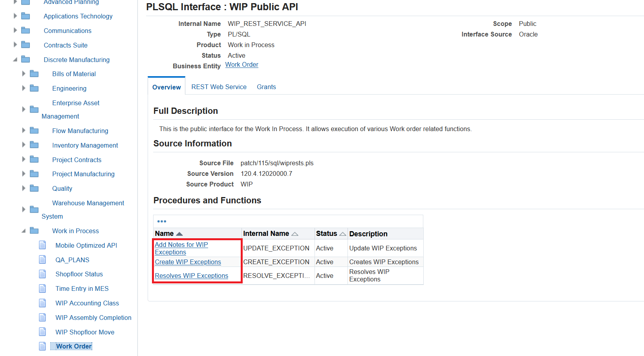This screenshot has height=356, width=644.
Task: Click the Time Entry in MES document icon
Action: pyautogui.click(x=42, y=288)
